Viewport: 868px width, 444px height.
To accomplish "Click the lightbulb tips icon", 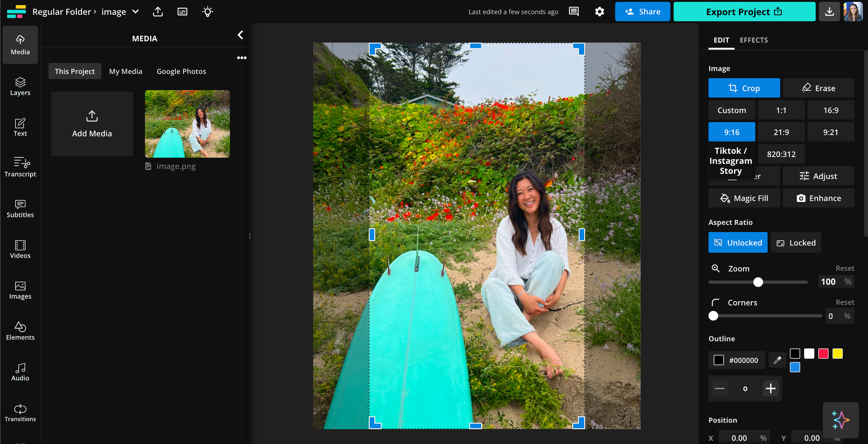I will (207, 12).
